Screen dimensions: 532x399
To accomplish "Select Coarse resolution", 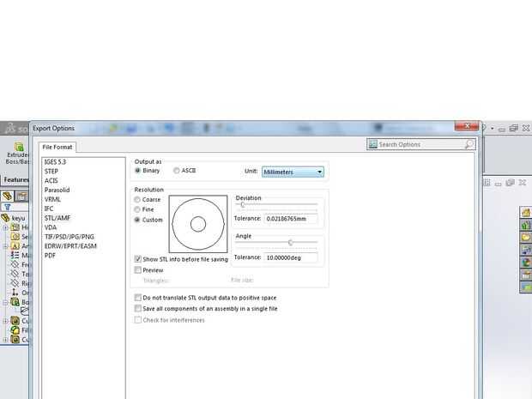I will [x=137, y=199].
